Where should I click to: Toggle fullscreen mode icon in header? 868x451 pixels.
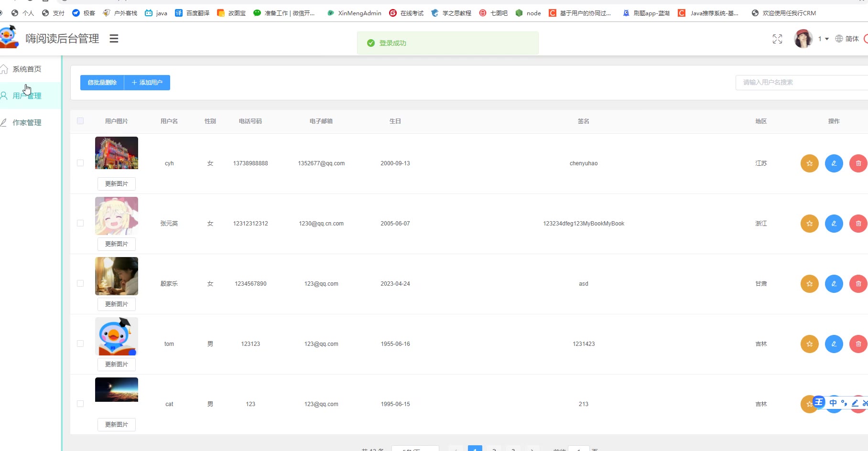(777, 39)
